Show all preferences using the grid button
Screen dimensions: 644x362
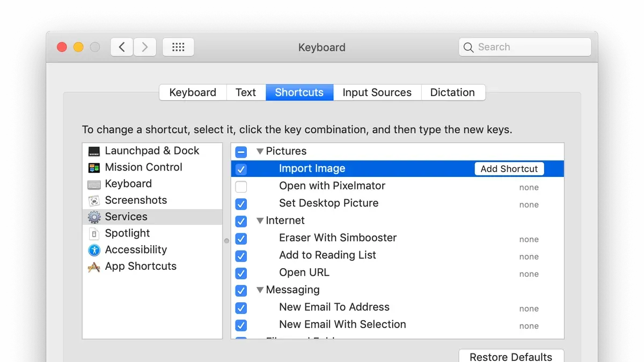(x=178, y=47)
